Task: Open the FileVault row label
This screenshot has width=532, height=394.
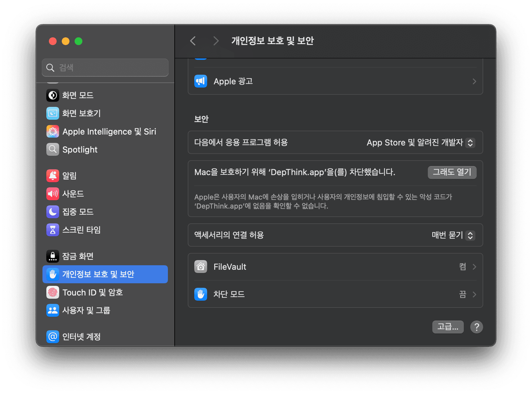Action: (x=230, y=267)
